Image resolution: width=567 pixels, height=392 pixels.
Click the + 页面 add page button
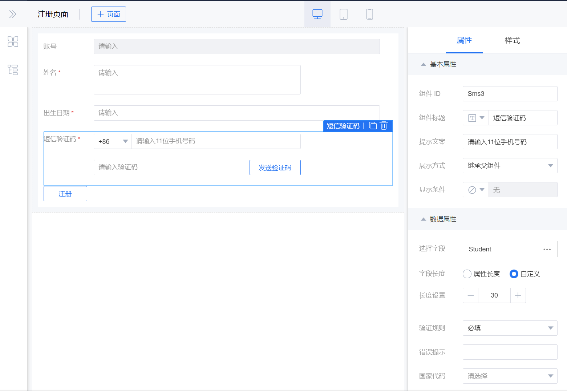(109, 14)
